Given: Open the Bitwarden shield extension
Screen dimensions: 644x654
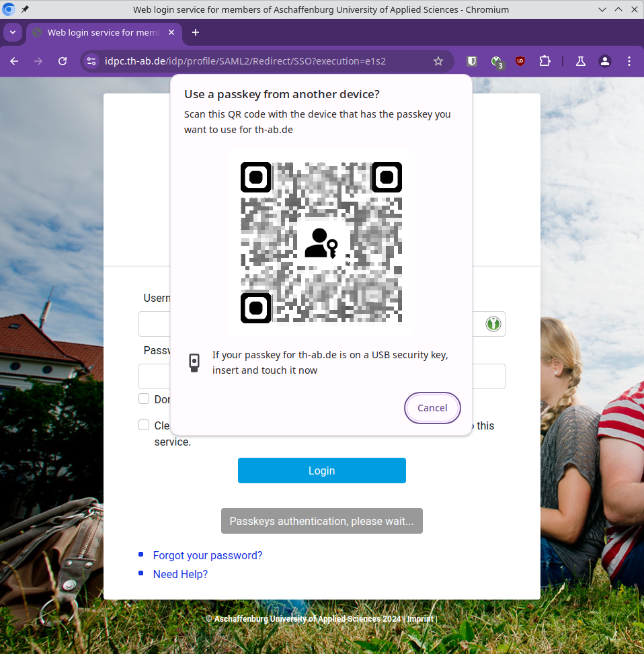Looking at the screenshot, I should pos(472,61).
